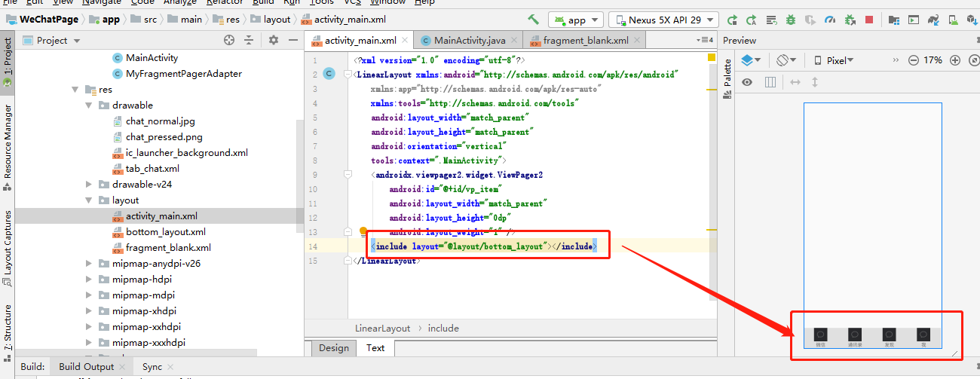The height and width of the screenshot is (379, 980).
Task: Open the Nexus 5X API 29 device dropdown
Action: coord(663,20)
